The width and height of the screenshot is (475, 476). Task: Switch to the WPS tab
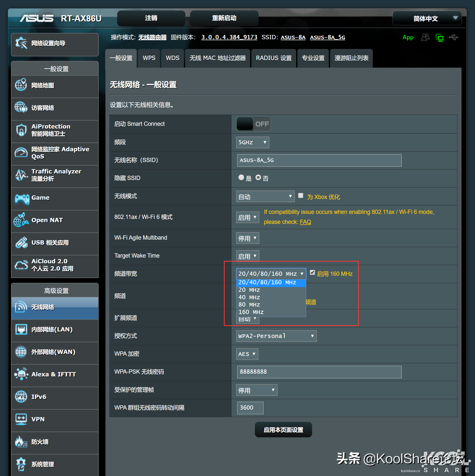(149, 58)
